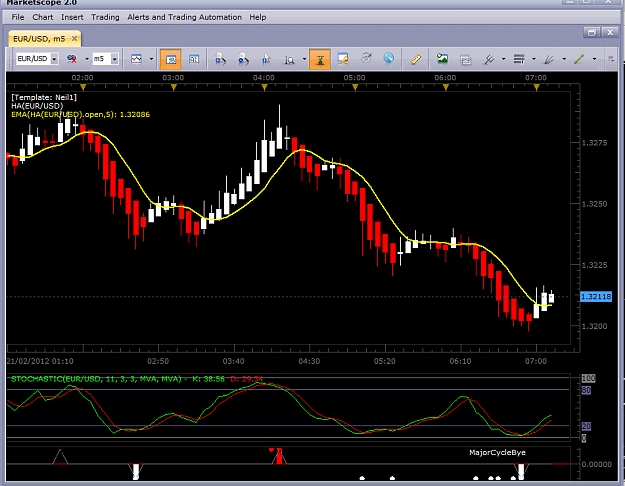Click the remove instrument red-x icon
The image size is (625, 486).
[x=72, y=59]
